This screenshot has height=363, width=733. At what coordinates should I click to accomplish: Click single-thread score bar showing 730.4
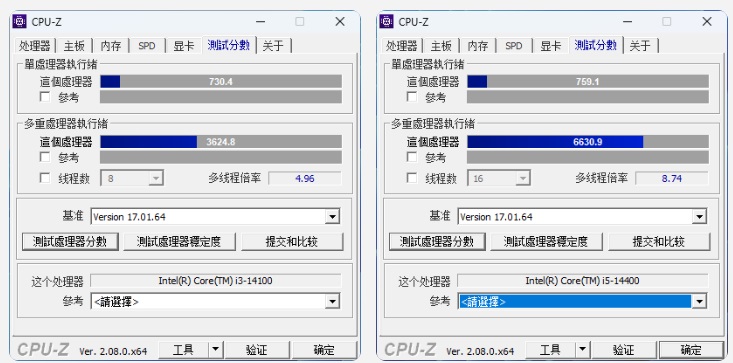[221, 82]
